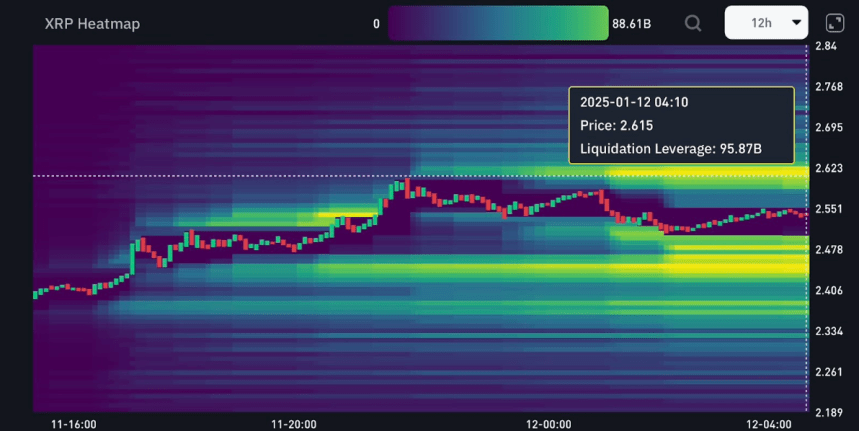Click the 2.84 price axis label
This screenshot has height=431, width=859.
(825, 46)
